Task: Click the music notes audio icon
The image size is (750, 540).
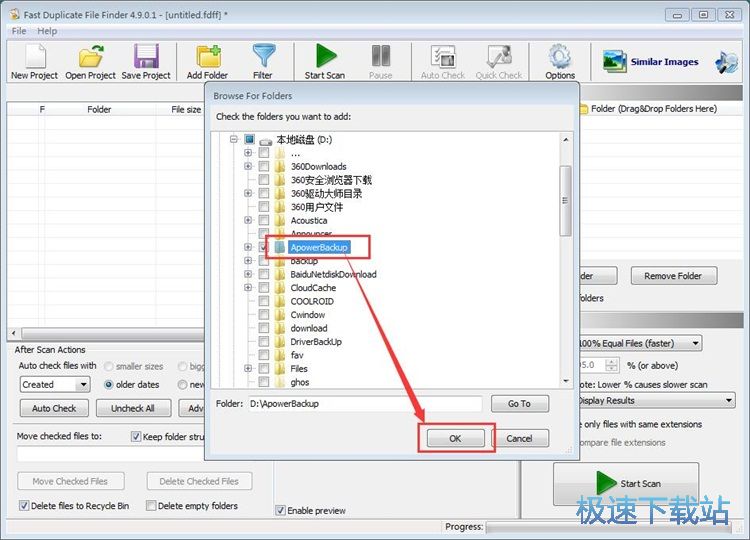Action: [x=726, y=62]
